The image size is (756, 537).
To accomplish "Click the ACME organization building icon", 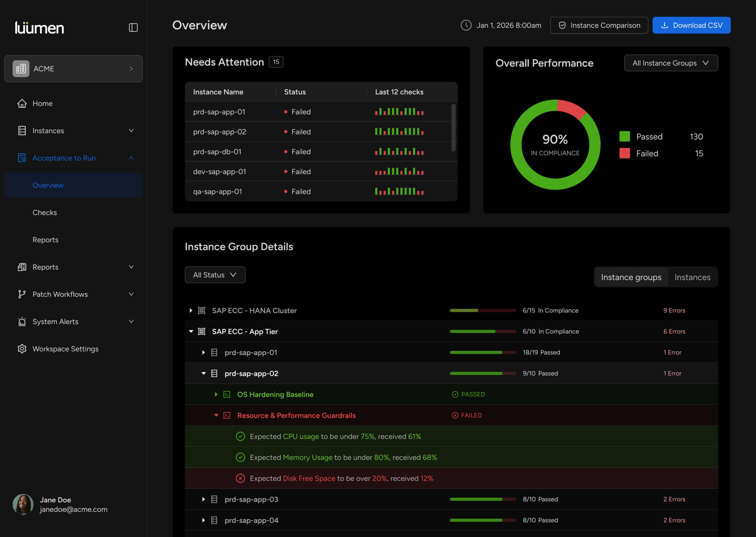I will (21, 69).
